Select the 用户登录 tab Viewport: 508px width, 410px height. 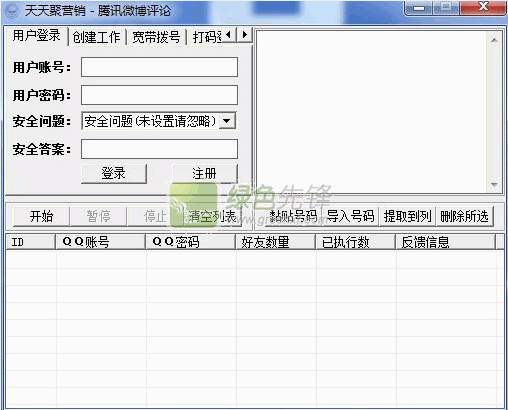37,36
